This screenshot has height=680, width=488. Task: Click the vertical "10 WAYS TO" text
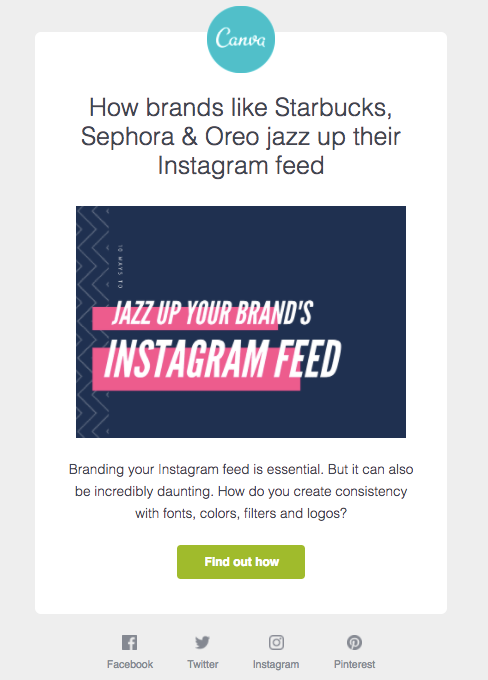tap(120, 267)
